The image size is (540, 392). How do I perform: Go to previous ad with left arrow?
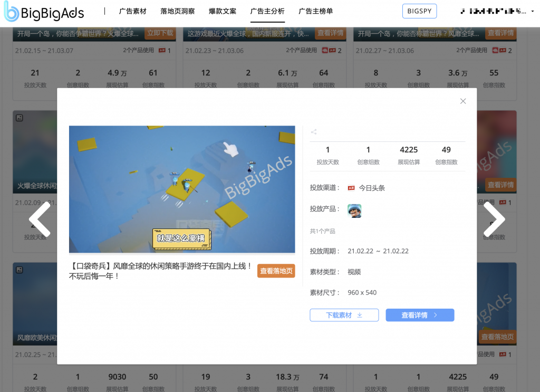pos(40,219)
